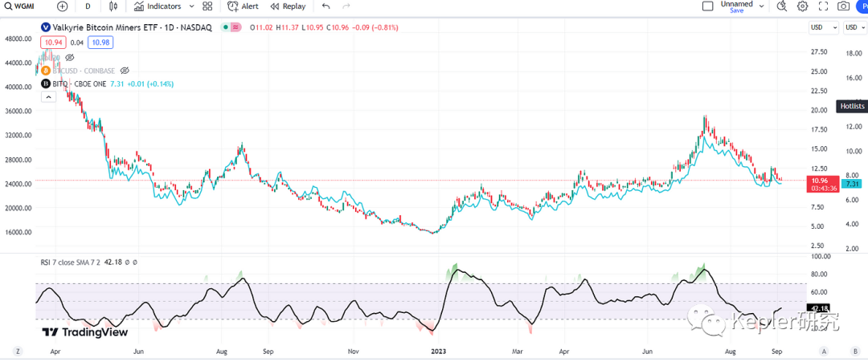Undo the last chart action
868x362 pixels.
coord(325,6)
